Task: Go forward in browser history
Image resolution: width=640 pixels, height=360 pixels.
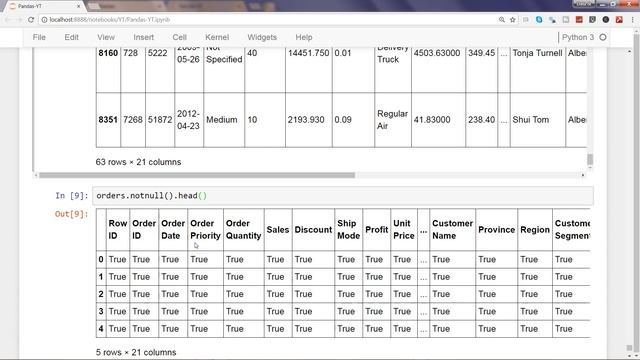Action: [x=19, y=20]
